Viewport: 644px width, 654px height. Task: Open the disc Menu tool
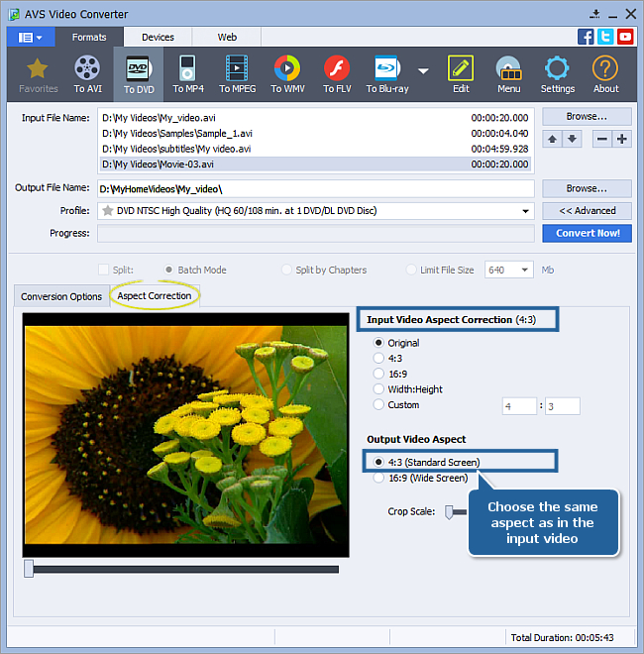coord(509,74)
